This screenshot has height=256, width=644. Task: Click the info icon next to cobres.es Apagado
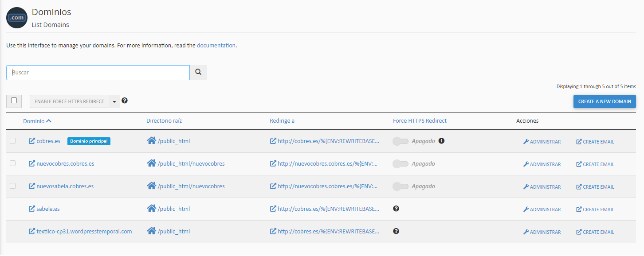(x=441, y=141)
